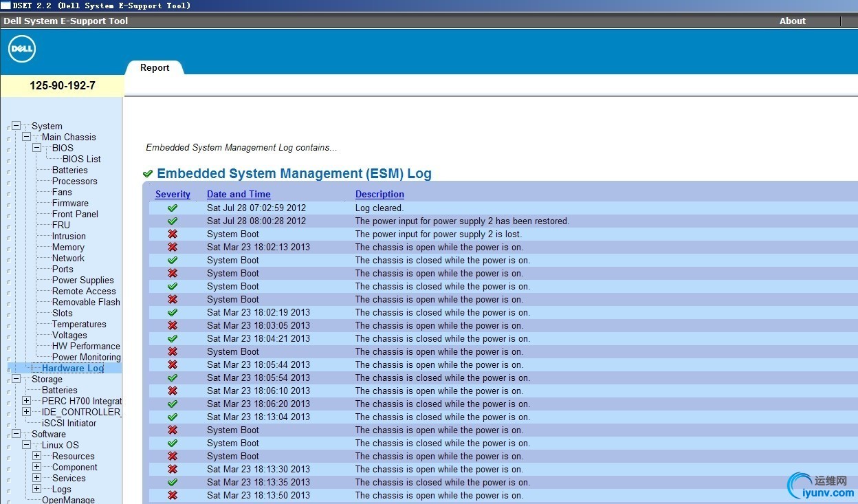Select Slots in the tree

(63, 313)
